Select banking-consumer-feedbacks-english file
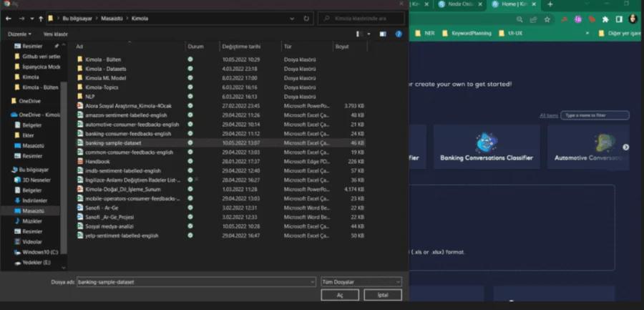Screen dimensions: 644x310 128,134
